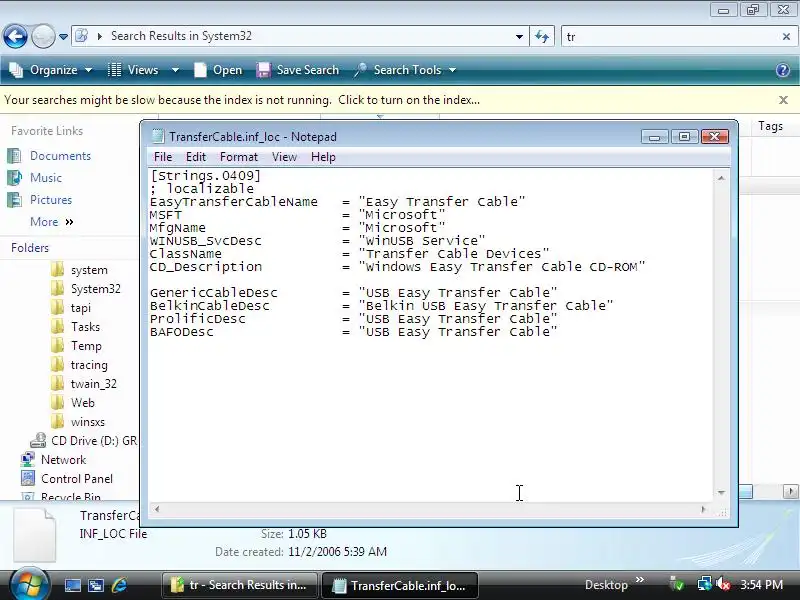The width and height of the screenshot is (800, 600).
Task: Select the tracing folder
Action: tap(80, 365)
